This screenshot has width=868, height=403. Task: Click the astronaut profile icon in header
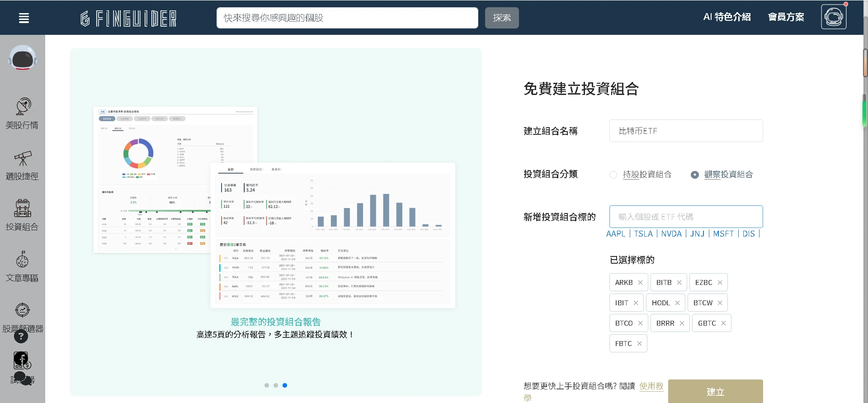(x=834, y=17)
